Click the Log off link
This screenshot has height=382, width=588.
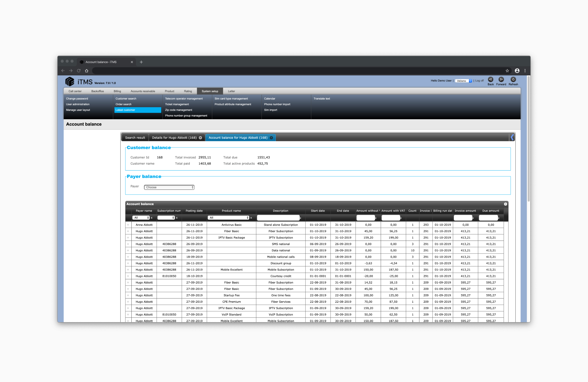click(479, 81)
